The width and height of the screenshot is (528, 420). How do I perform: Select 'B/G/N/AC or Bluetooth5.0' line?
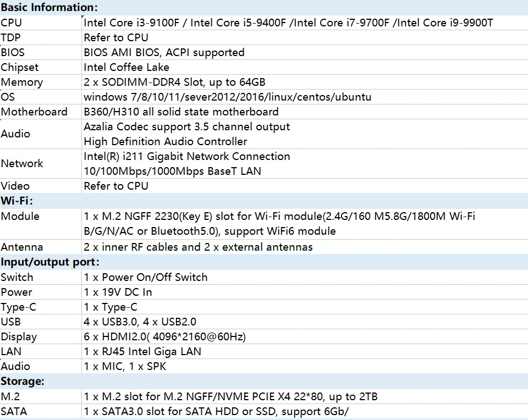(210, 231)
